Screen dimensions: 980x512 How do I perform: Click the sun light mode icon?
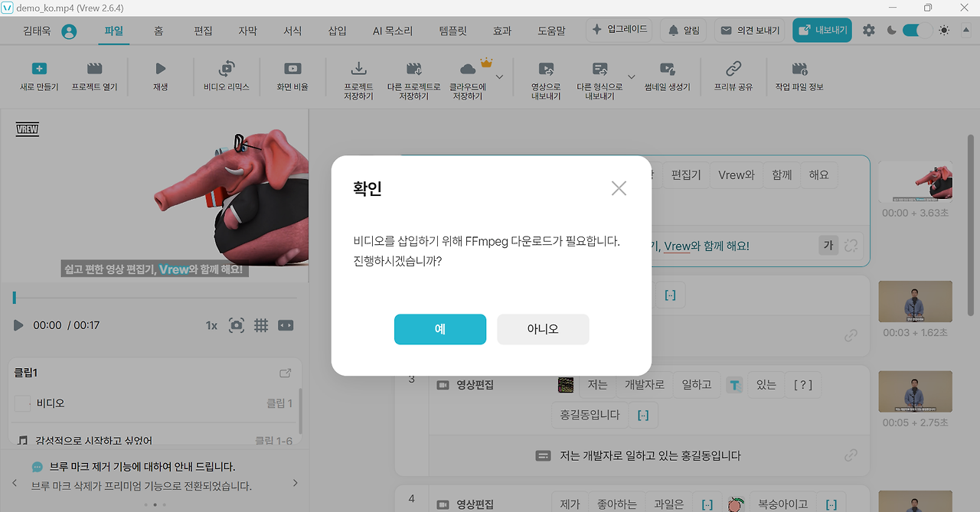(943, 31)
